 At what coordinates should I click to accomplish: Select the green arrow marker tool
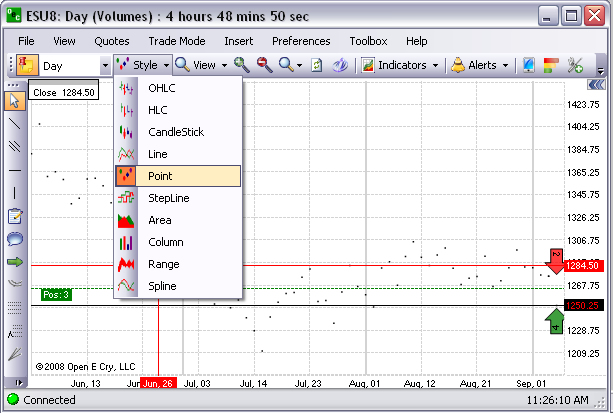click(15, 262)
